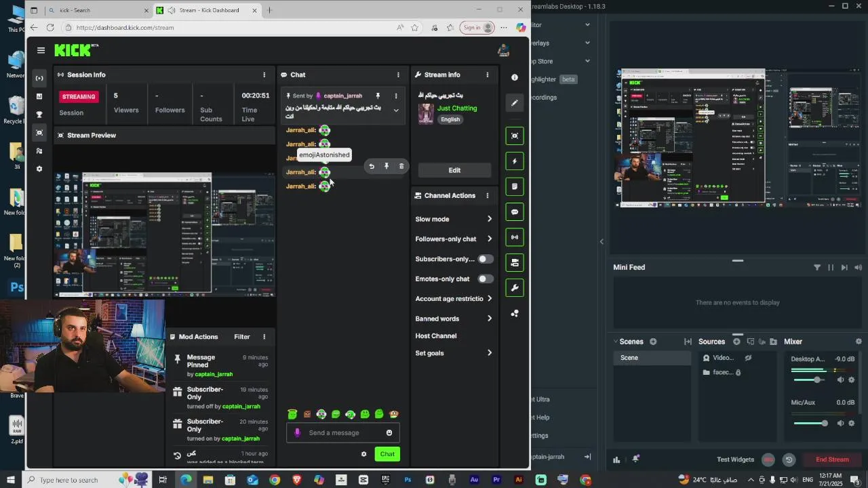Toggle lock on facecam source folder
Image resolution: width=868 pixels, height=488 pixels.
pyautogui.click(x=738, y=372)
